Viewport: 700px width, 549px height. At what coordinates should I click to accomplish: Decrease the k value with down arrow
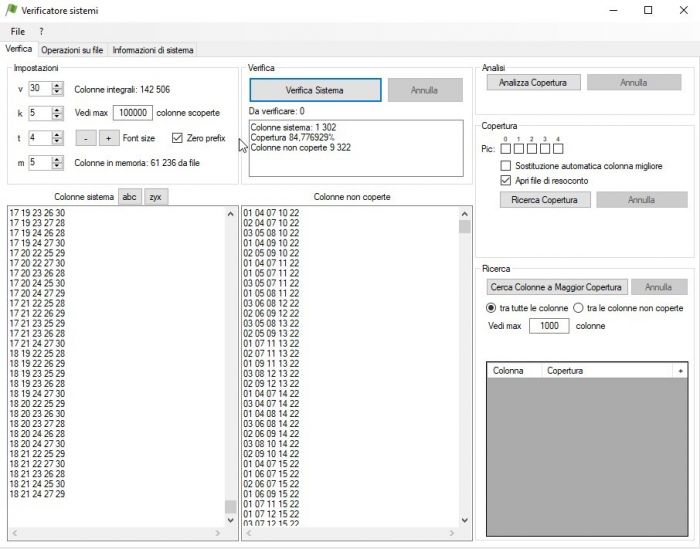tap(57, 116)
